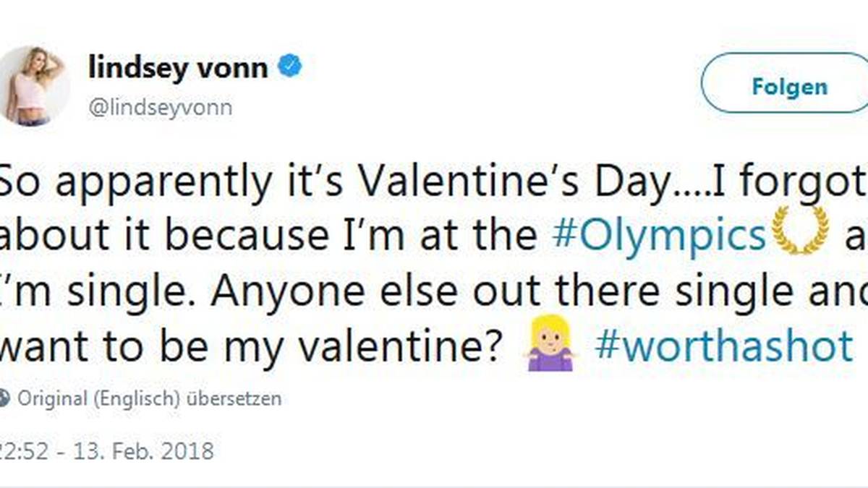Click the time '22:52' below the tweet
Image resolution: width=868 pixels, height=488 pixels.
(22, 451)
